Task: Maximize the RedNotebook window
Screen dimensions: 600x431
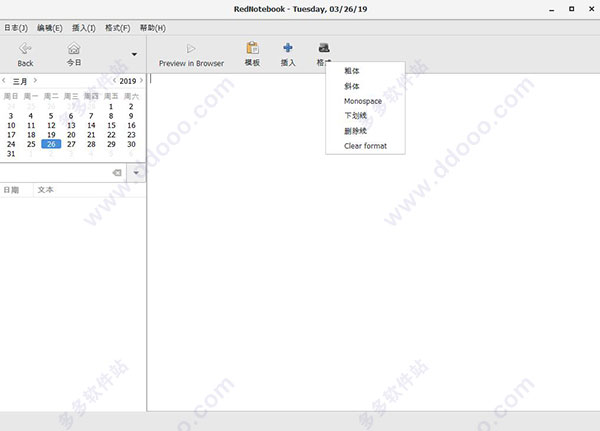Action: click(x=571, y=9)
